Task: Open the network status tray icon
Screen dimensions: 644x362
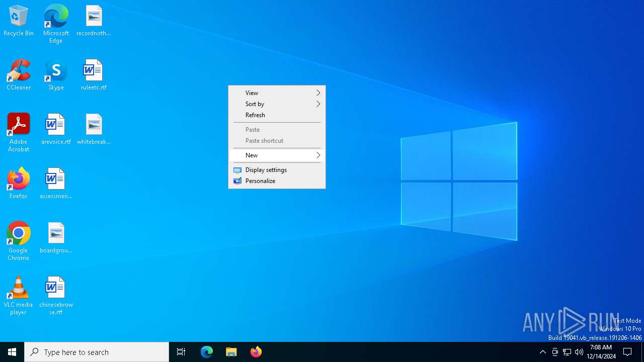Action: click(567, 352)
